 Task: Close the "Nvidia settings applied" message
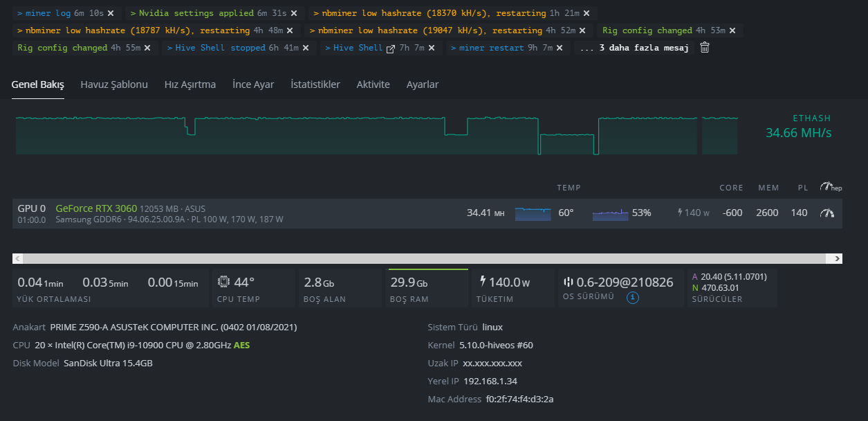[x=294, y=13]
